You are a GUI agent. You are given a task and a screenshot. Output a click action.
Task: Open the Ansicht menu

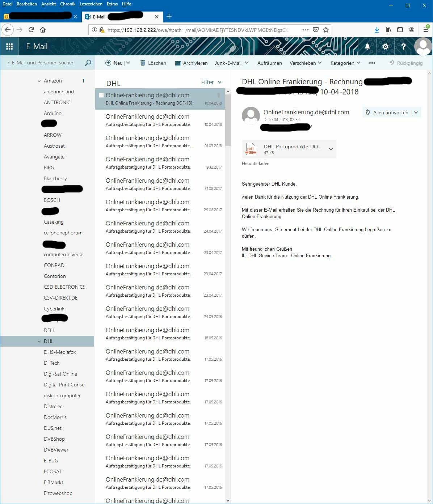click(49, 4)
